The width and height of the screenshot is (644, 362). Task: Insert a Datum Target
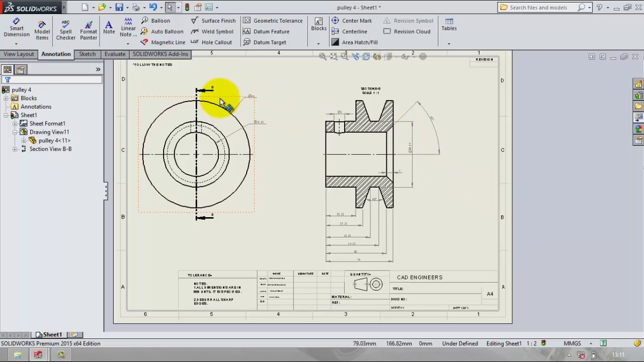click(265, 42)
